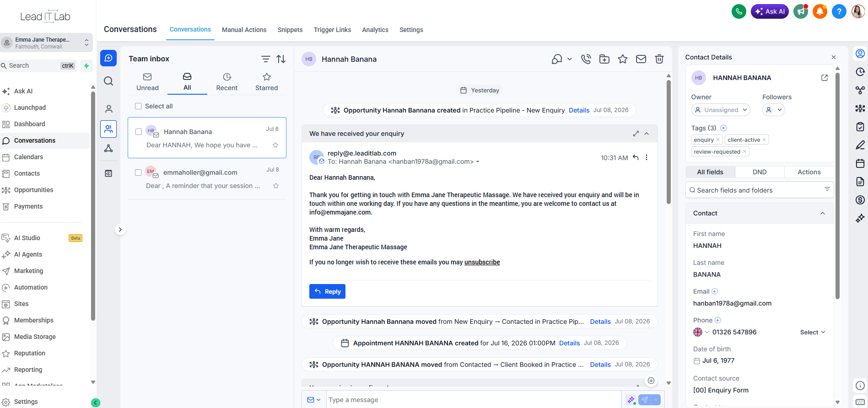Open contact in new window icon
The image size is (868, 408).
click(x=825, y=78)
